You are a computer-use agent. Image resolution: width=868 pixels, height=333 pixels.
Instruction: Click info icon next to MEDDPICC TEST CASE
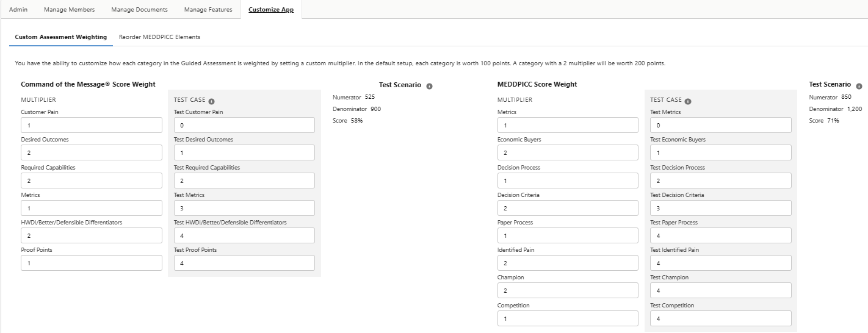click(x=688, y=101)
